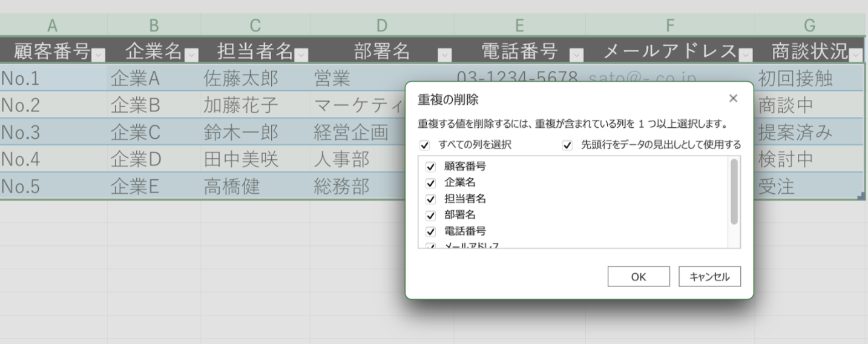Image resolution: width=868 pixels, height=344 pixels.
Task: Select column A header
Action: click(53, 25)
